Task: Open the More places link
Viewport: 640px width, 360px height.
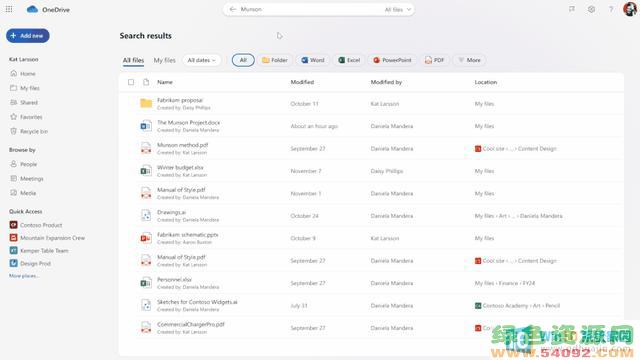Action: pos(24,276)
